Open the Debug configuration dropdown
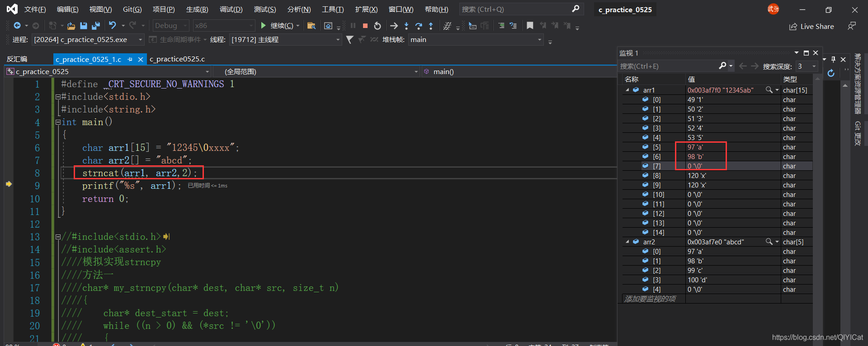This screenshot has width=868, height=346. point(171,26)
